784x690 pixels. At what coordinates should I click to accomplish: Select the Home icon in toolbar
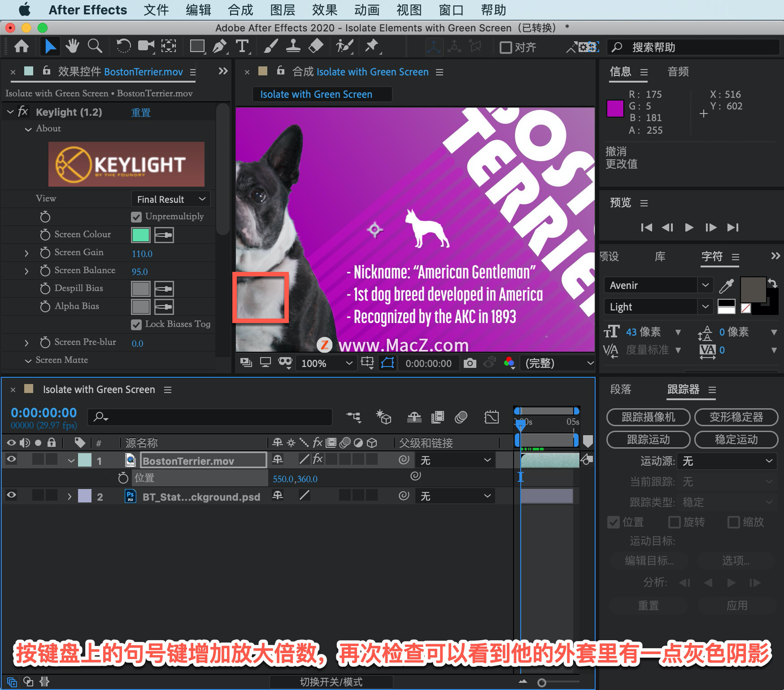pyautogui.click(x=22, y=46)
